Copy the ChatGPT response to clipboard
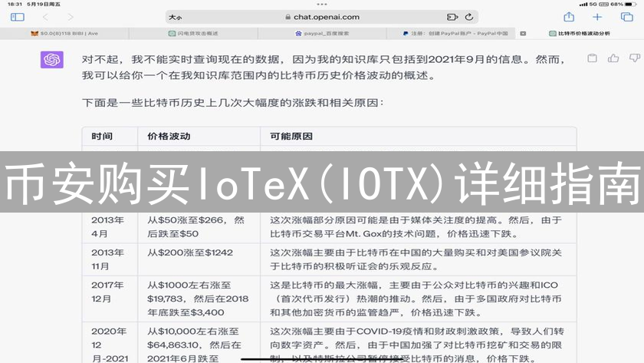The width and height of the screenshot is (644, 363). pos(592,58)
